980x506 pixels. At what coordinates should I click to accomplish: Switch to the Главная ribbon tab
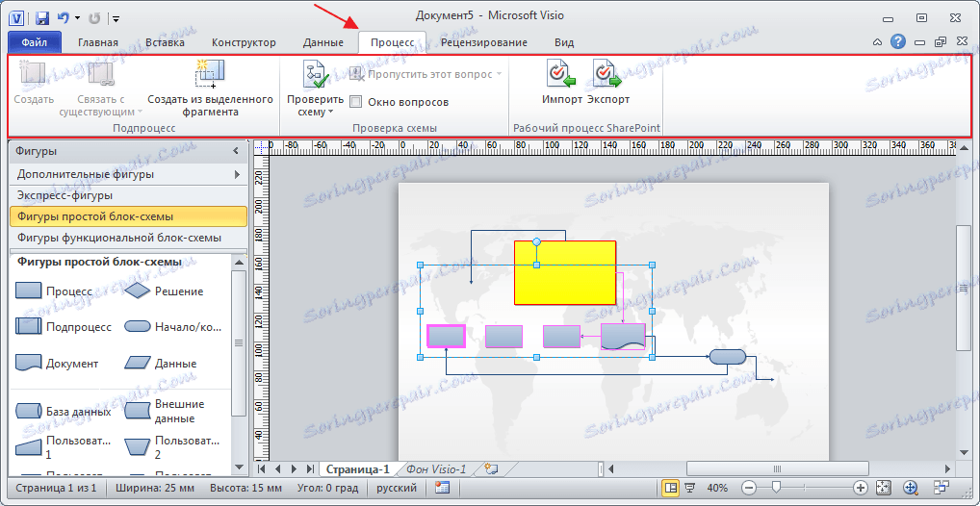click(x=98, y=42)
